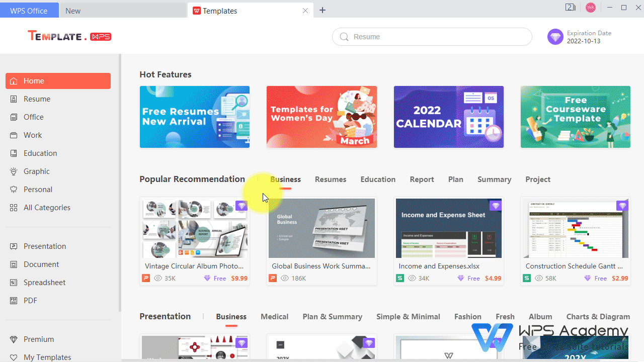Select Plan & Summary presentation tab
Viewport: 644px width, 362px height.
tap(333, 317)
